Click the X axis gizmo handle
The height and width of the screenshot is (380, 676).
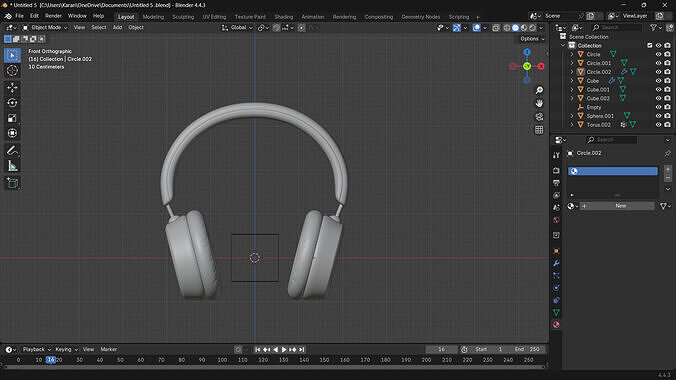click(541, 66)
